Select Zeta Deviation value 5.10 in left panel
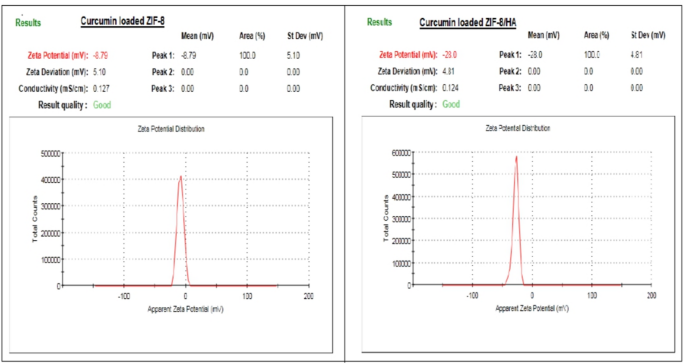685x364 pixels. click(x=100, y=72)
